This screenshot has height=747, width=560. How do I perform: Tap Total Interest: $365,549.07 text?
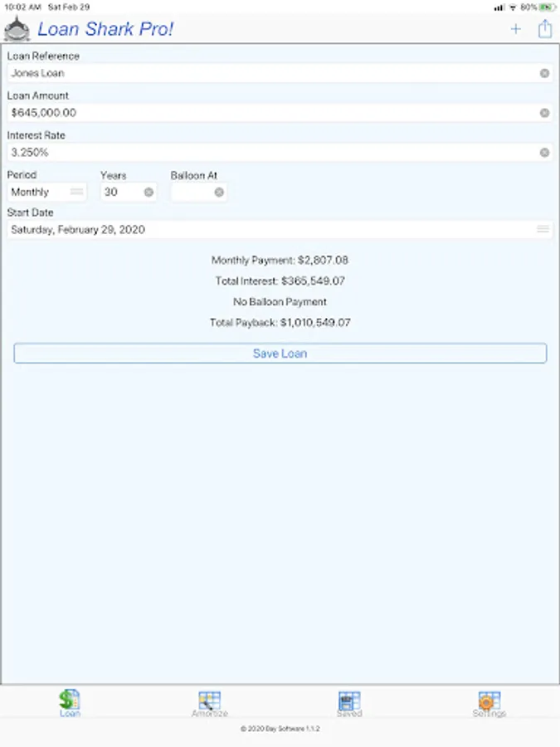280,281
